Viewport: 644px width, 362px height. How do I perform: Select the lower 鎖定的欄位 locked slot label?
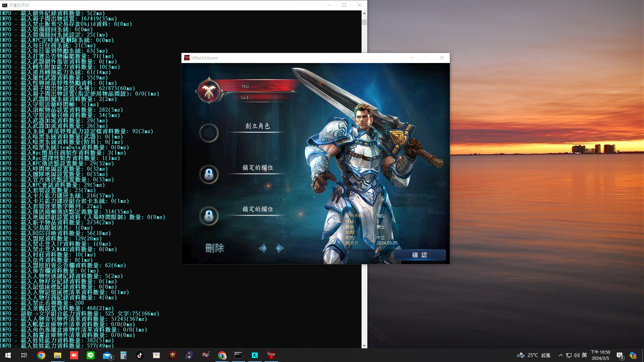[258, 209]
